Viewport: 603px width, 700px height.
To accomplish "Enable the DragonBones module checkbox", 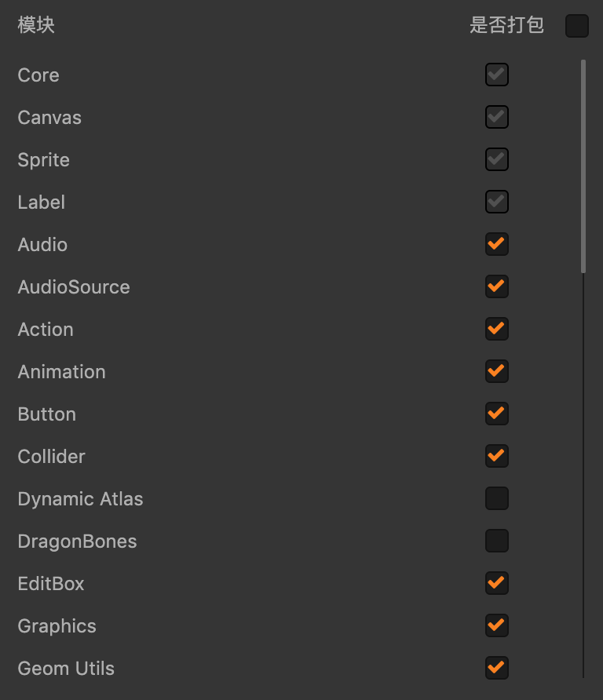I will (x=496, y=541).
